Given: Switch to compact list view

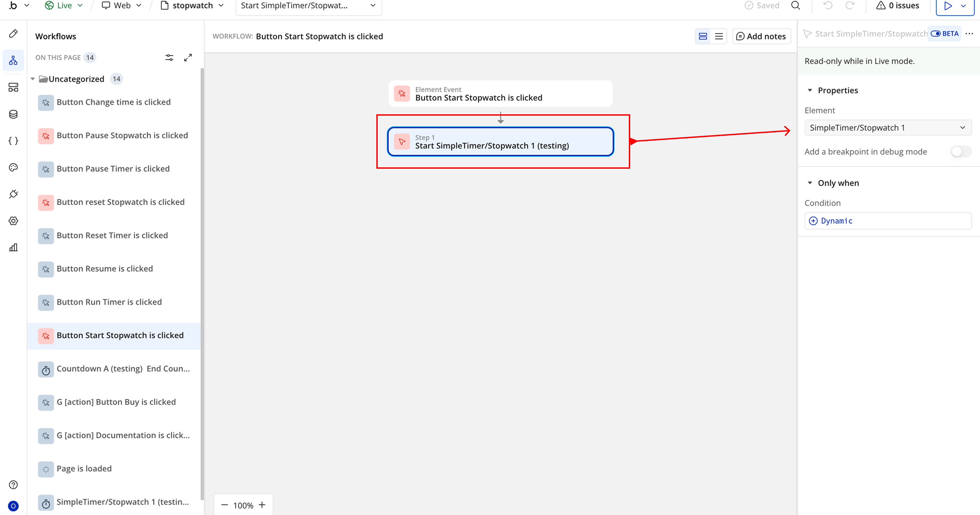Looking at the screenshot, I should [719, 36].
